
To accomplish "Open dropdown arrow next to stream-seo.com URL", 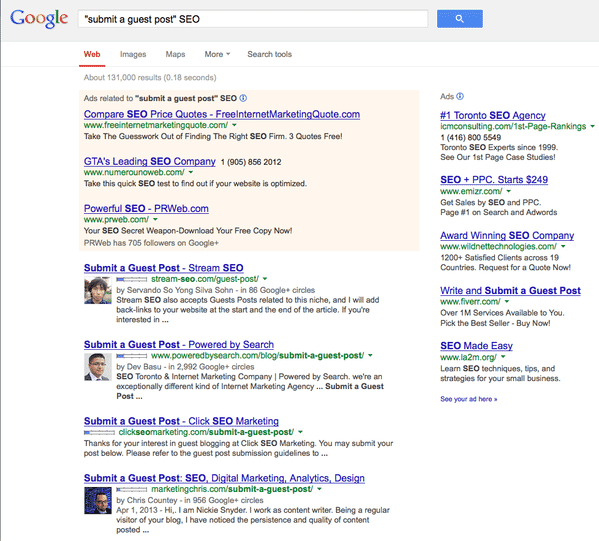I will click(265, 279).
